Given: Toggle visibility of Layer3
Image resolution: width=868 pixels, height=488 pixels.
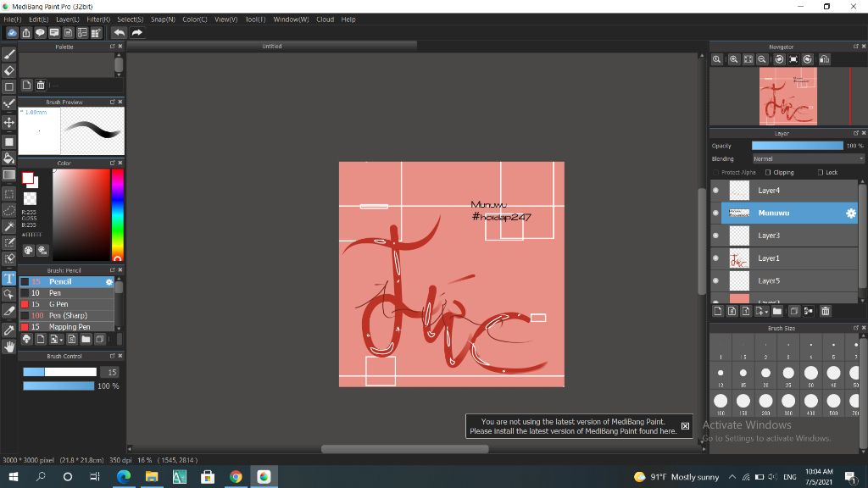Looking at the screenshot, I should pyautogui.click(x=715, y=236).
